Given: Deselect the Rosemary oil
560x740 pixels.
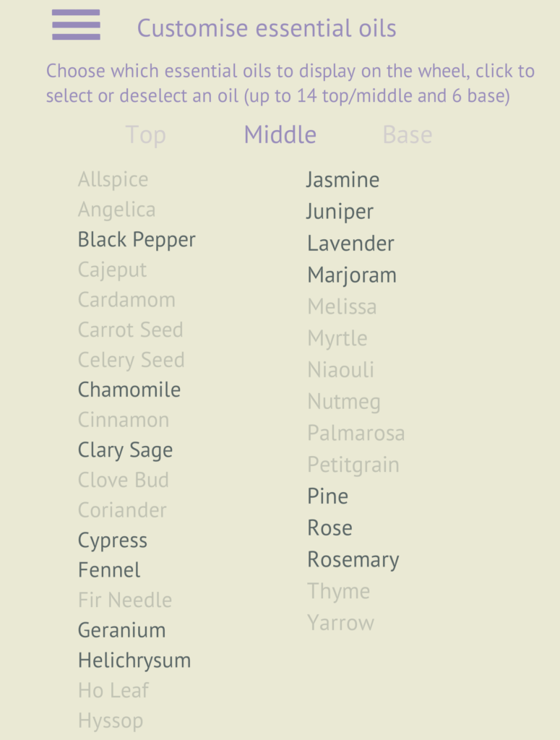Looking at the screenshot, I should (x=353, y=560).
